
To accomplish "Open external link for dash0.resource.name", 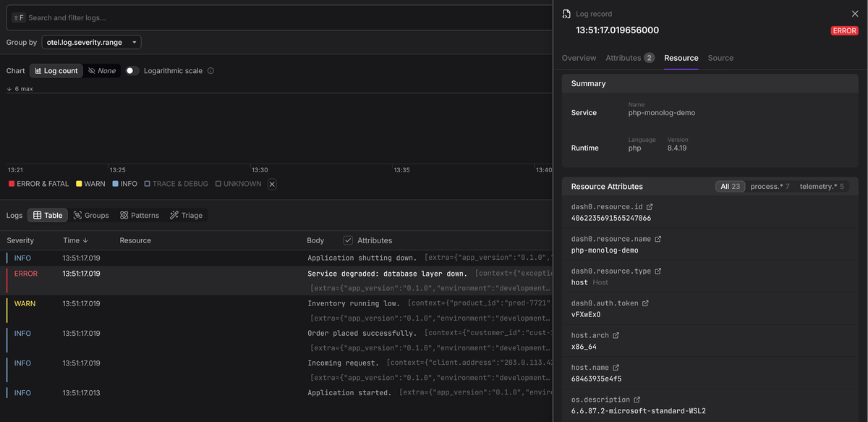I will click(x=658, y=239).
